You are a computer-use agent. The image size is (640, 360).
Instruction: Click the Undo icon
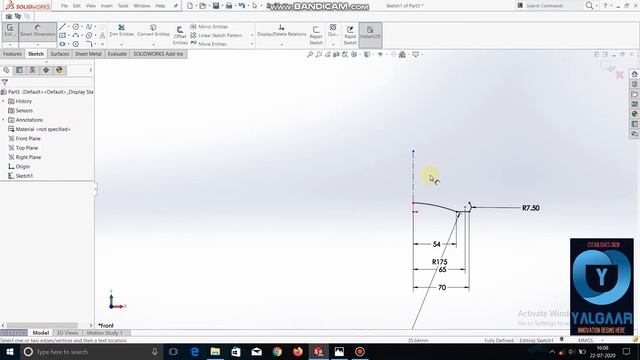[242, 6]
